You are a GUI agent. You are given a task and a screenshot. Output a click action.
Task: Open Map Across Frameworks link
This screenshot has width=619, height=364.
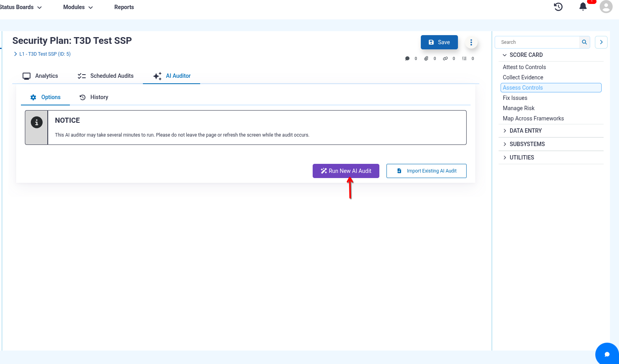(x=533, y=118)
